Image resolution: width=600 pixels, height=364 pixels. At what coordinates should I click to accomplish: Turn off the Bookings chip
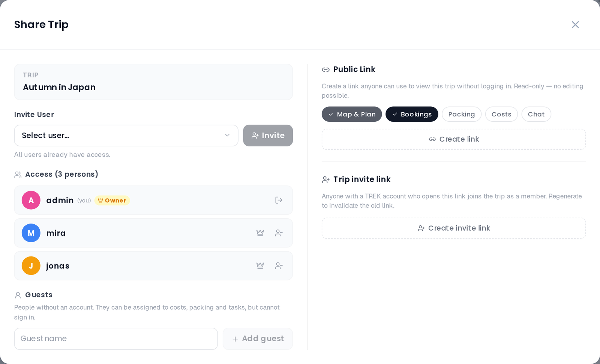point(412,114)
